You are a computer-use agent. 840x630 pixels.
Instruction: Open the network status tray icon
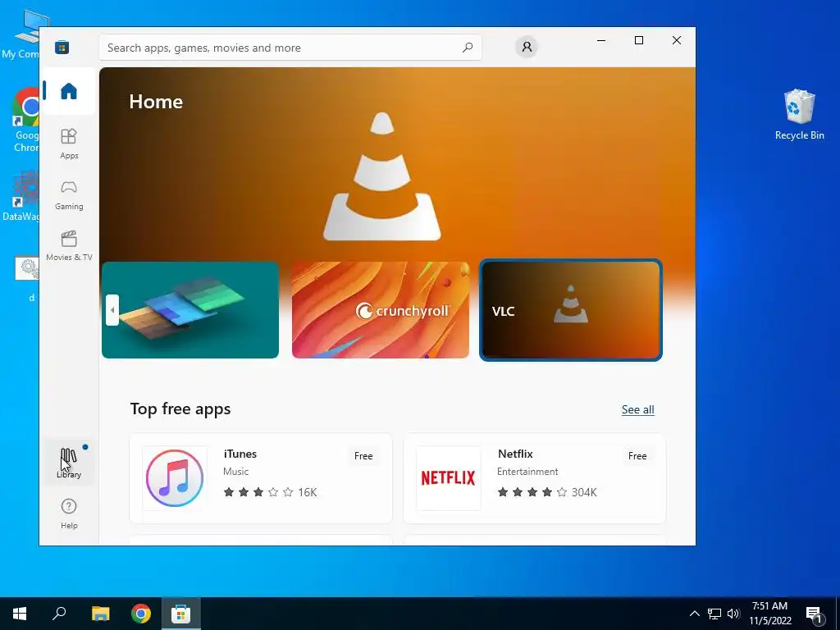pos(714,614)
